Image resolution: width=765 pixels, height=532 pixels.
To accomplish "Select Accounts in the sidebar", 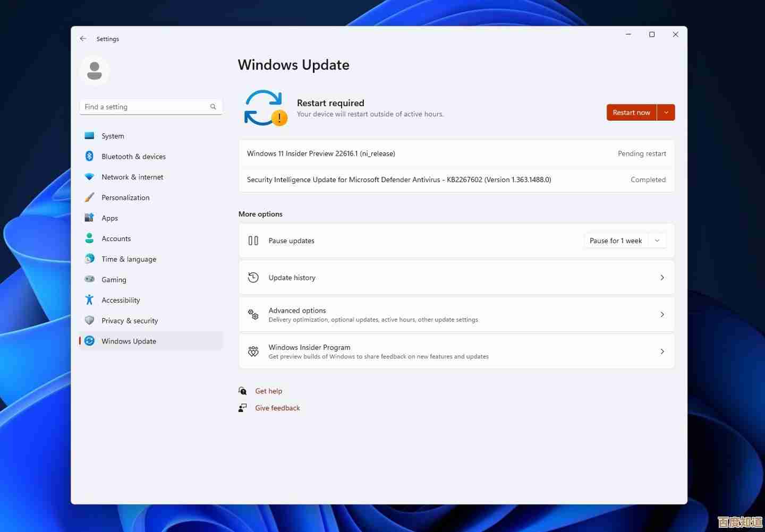I will pos(116,238).
